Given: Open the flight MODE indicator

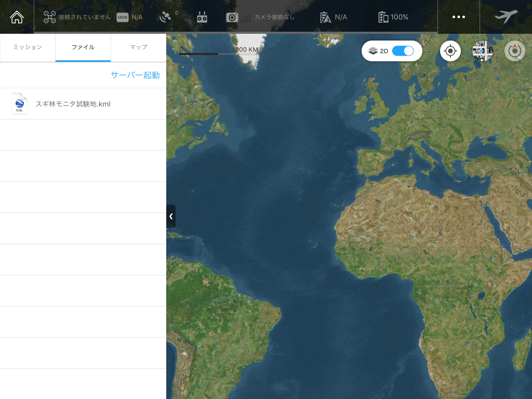Looking at the screenshot, I should [123, 17].
